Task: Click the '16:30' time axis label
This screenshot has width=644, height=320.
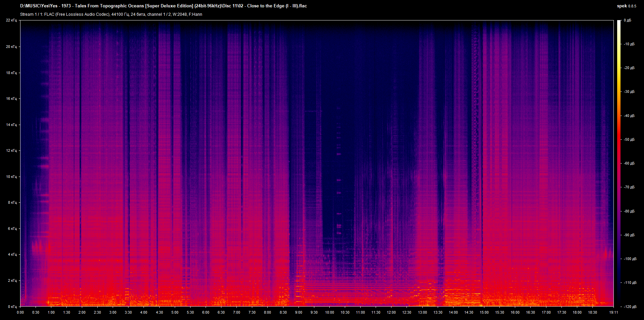Action: click(x=530, y=312)
